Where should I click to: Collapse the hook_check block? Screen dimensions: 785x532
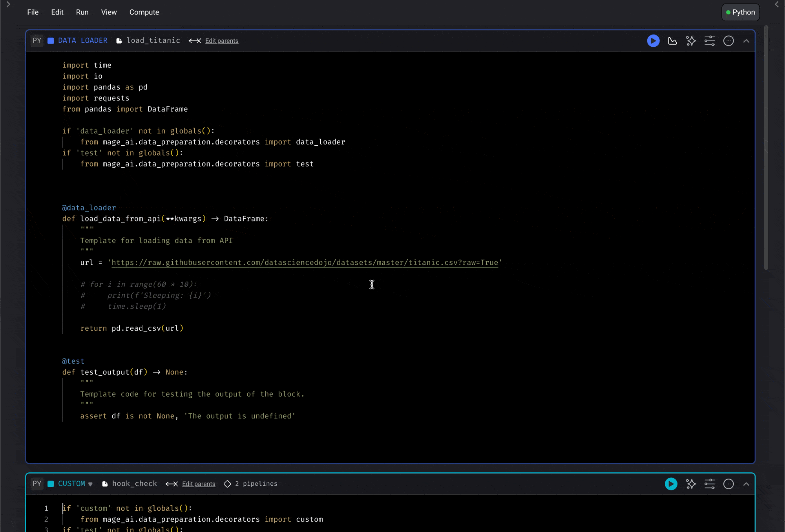click(746, 484)
